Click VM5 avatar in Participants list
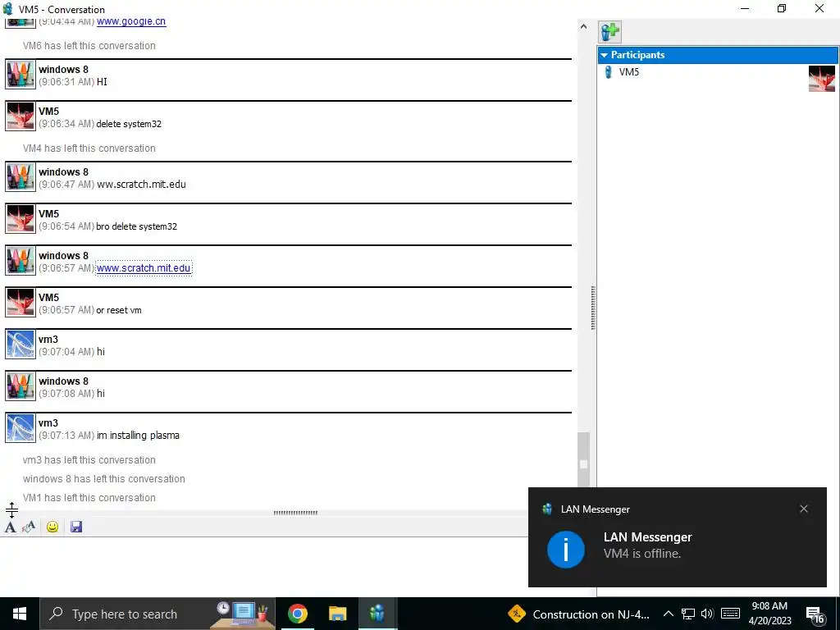Image resolution: width=840 pixels, height=630 pixels. tap(822, 78)
